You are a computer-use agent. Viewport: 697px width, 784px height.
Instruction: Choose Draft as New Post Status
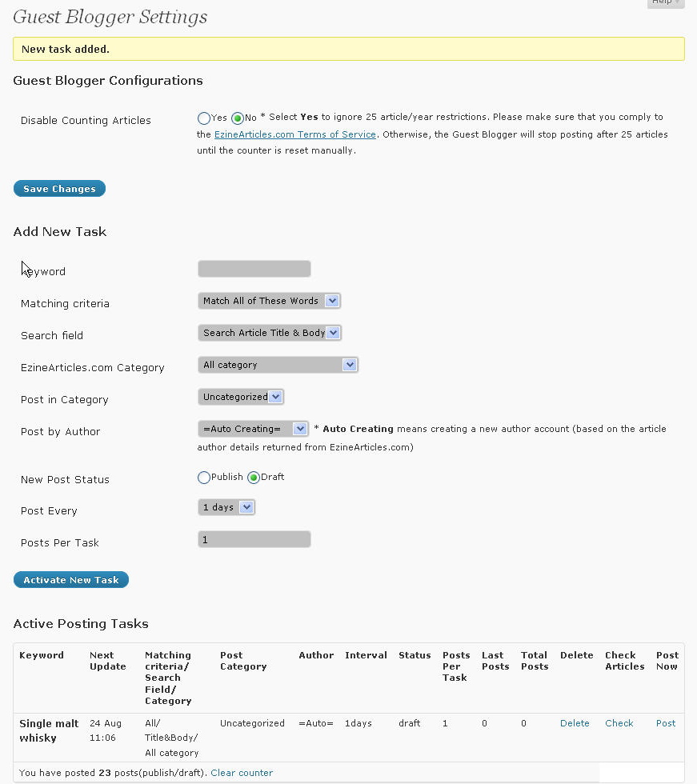tap(254, 478)
